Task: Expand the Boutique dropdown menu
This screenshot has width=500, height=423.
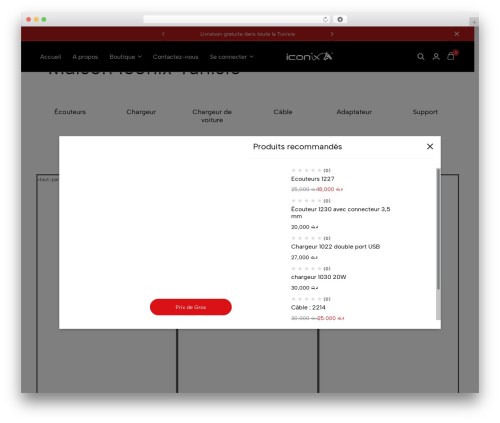Action: (x=125, y=57)
